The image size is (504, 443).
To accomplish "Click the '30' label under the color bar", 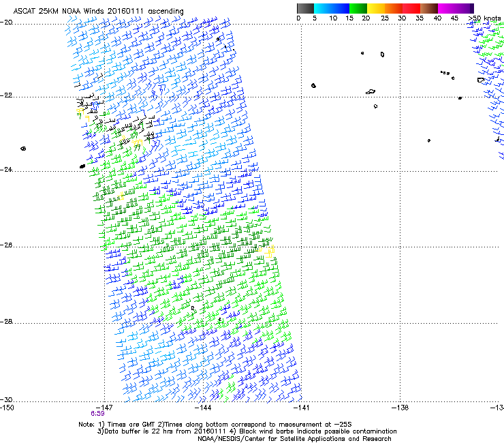I will pyautogui.click(x=402, y=18).
